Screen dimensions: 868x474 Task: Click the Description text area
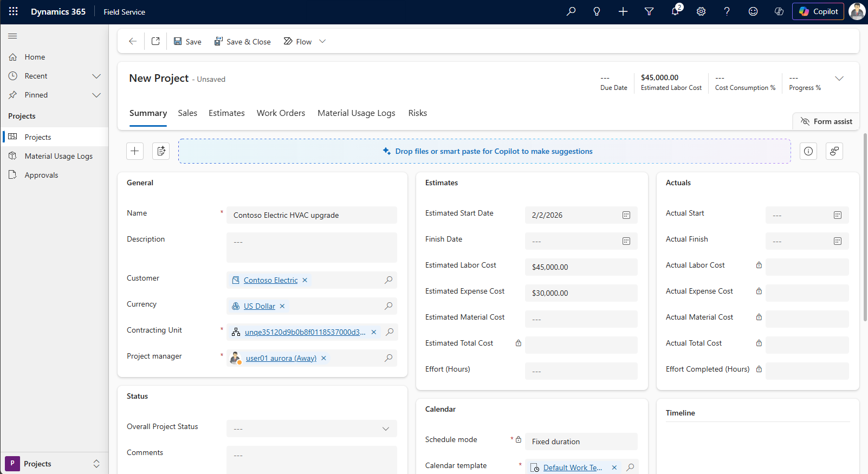[312, 248]
